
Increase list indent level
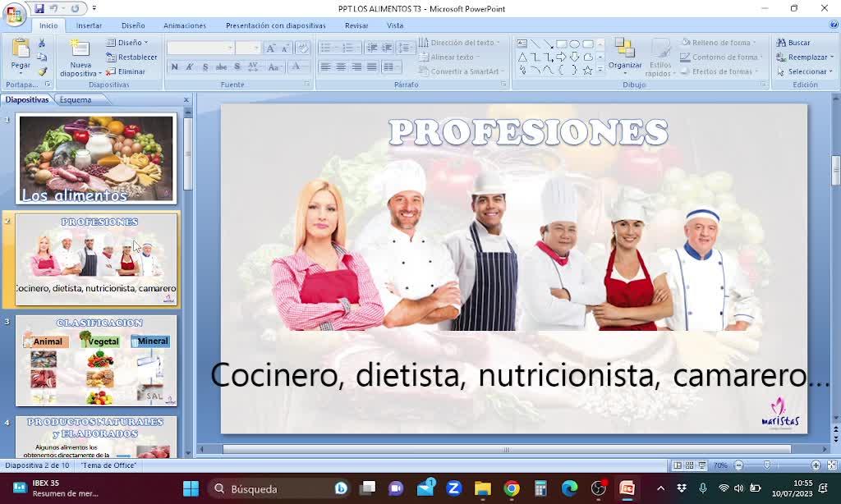click(x=387, y=48)
